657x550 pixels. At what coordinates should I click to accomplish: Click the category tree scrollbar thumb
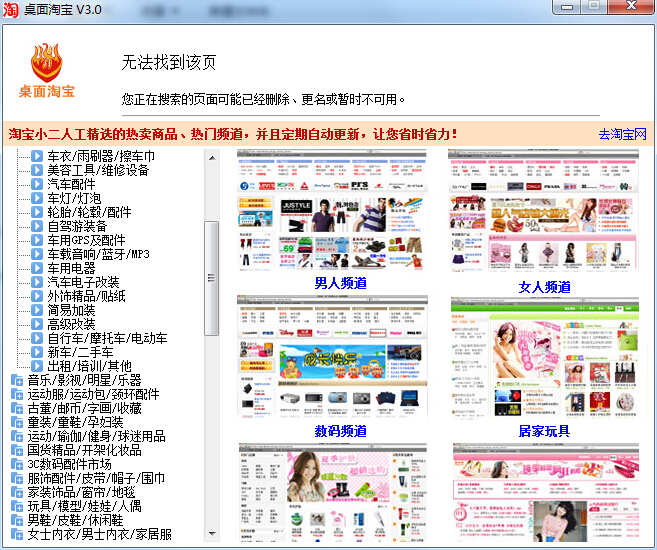pos(212,278)
